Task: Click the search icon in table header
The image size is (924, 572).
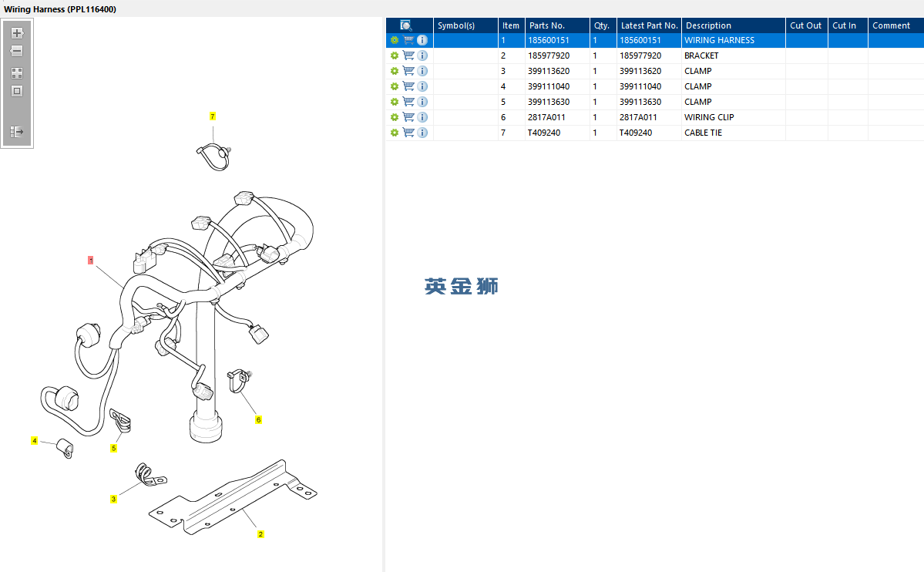Action: (x=405, y=25)
